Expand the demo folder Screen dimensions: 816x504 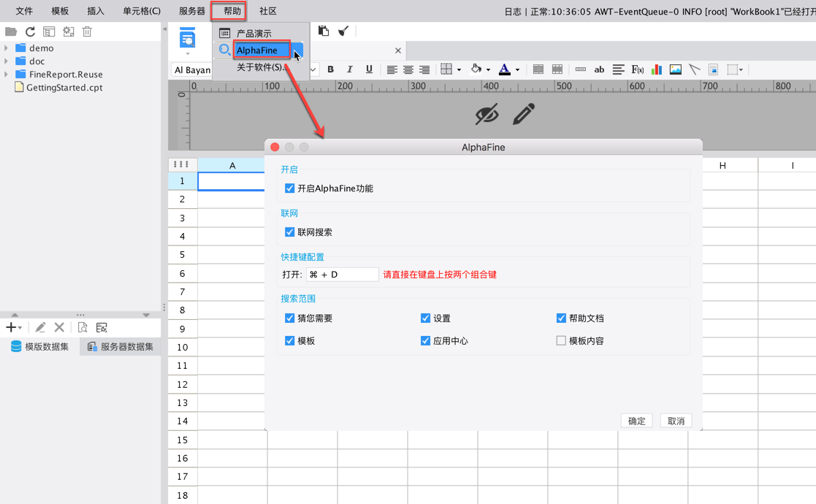(x=7, y=48)
